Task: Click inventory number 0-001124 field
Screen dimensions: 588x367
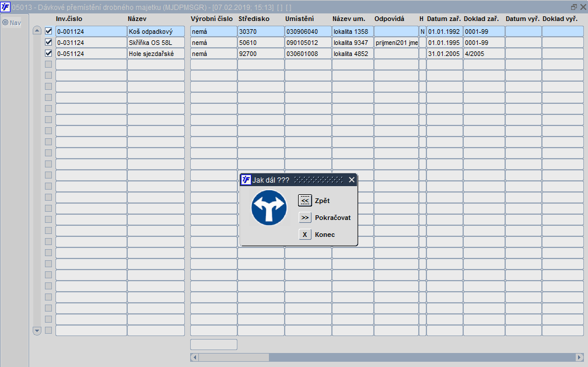Action: click(91, 32)
